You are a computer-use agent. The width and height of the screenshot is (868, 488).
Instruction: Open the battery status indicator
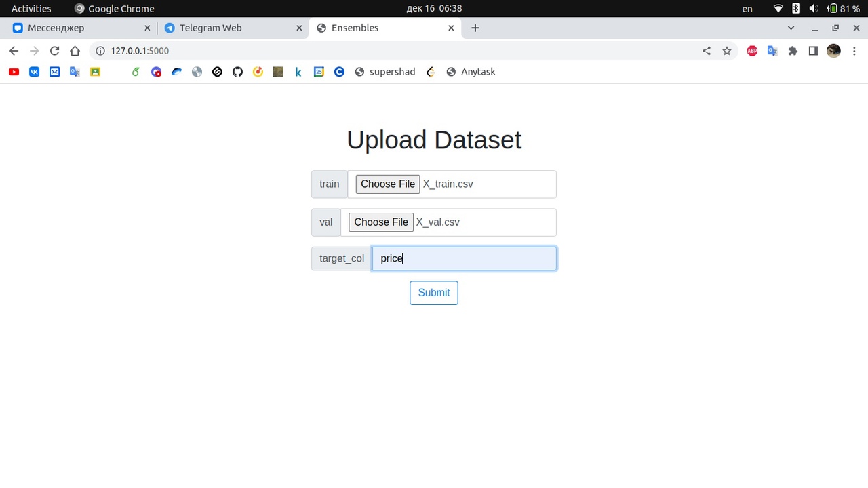[x=843, y=9]
